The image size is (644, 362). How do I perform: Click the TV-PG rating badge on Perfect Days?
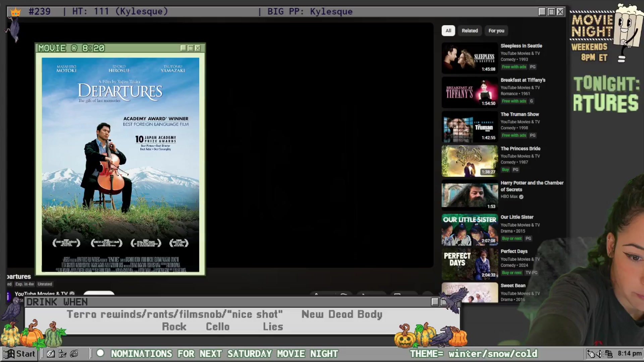pos(531,273)
